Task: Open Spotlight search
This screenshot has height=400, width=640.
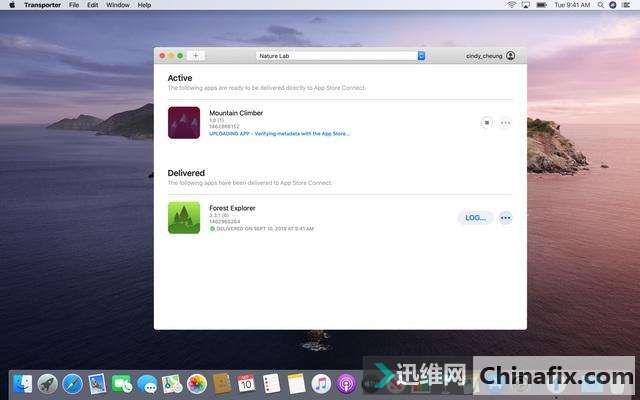Action: (600, 5)
